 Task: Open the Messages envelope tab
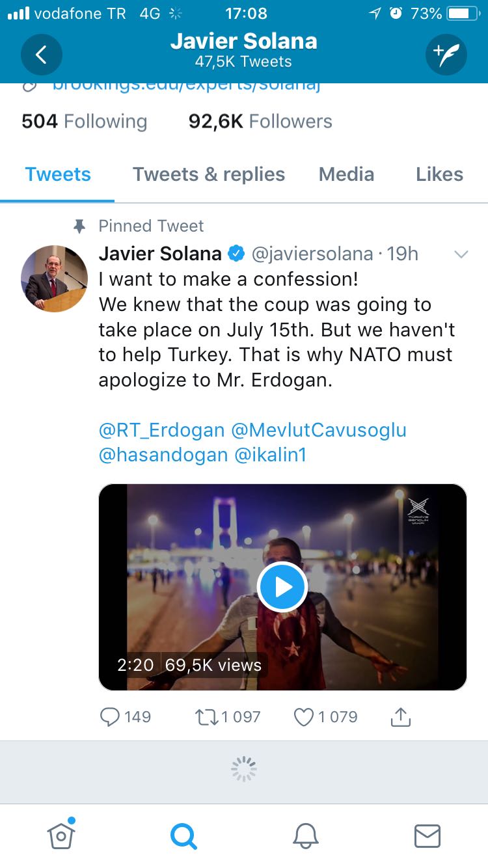[x=427, y=836]
